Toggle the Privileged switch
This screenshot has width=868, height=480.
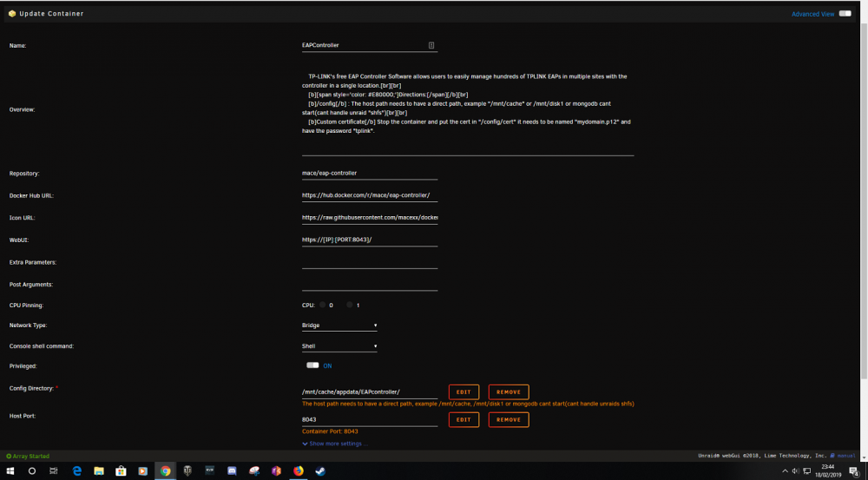312,365
